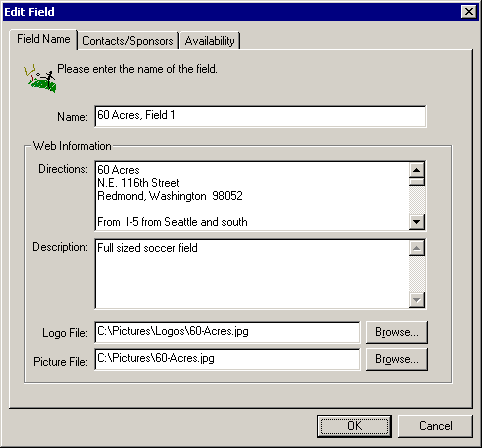Click the Directions box up arrow
The height and width of the screenshot is (448, 482).
tap(417, 170)
